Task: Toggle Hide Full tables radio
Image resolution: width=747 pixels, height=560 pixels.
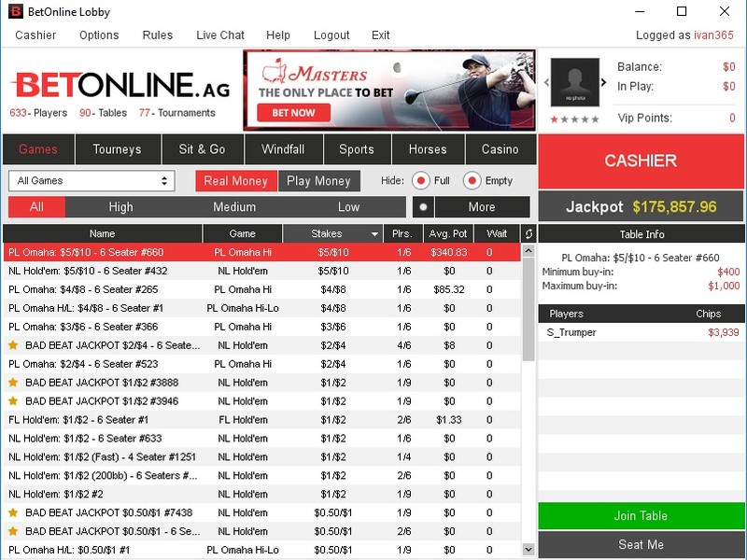Action: coord(421,181)
